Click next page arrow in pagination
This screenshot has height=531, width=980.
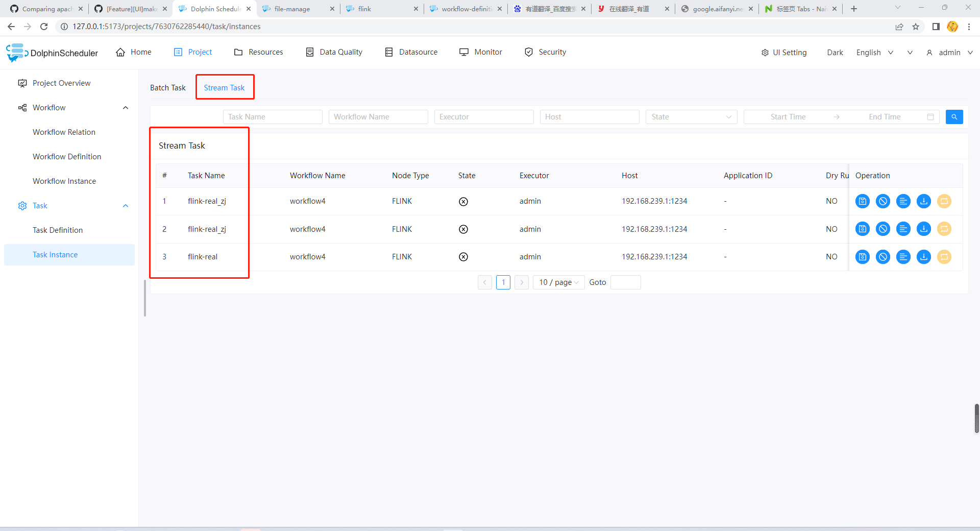[522, 282]
